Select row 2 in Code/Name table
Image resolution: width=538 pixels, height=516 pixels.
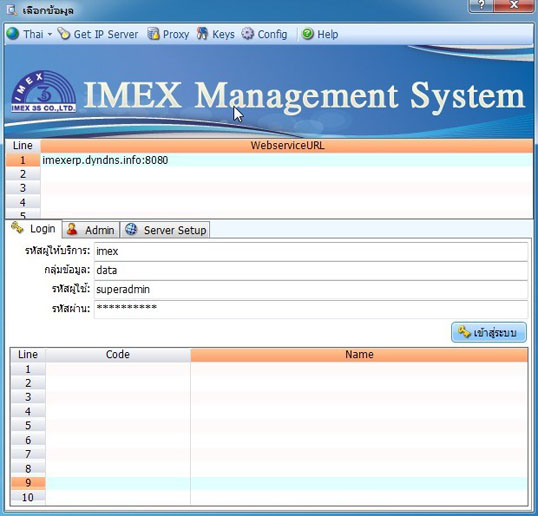click(x=269, y=383)
